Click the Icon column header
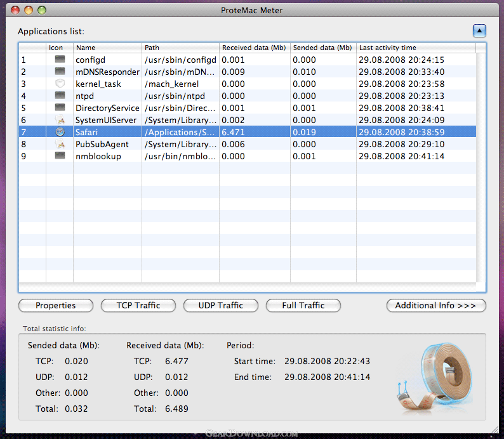This screenshot has width=504, height=439. coord(60,48)
